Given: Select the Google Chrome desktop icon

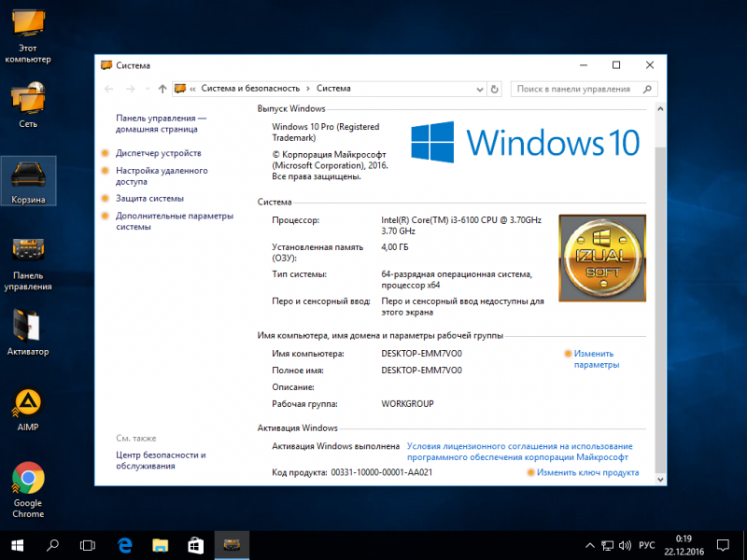Looking at the screenshot, I should (x=28, y=490).
